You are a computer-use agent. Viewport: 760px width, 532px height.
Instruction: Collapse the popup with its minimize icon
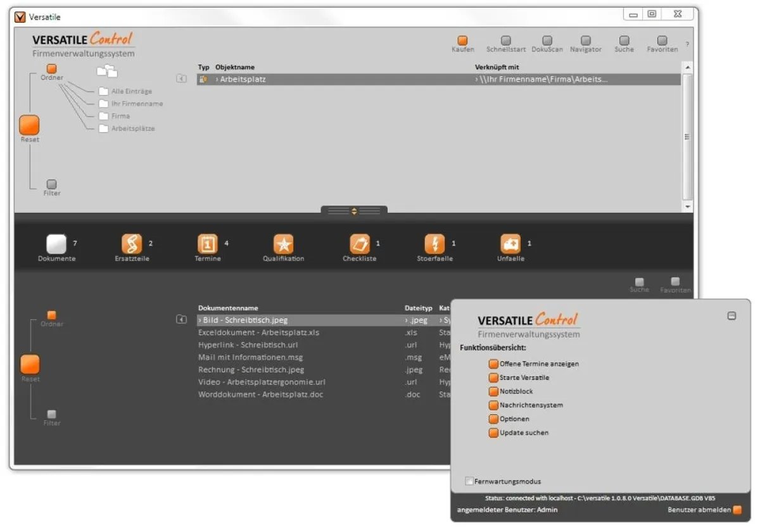(731, 315)
